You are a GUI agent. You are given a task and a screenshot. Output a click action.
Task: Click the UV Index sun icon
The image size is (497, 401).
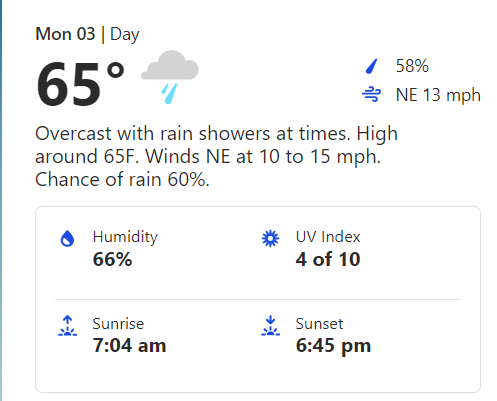(x=270, y=238)
